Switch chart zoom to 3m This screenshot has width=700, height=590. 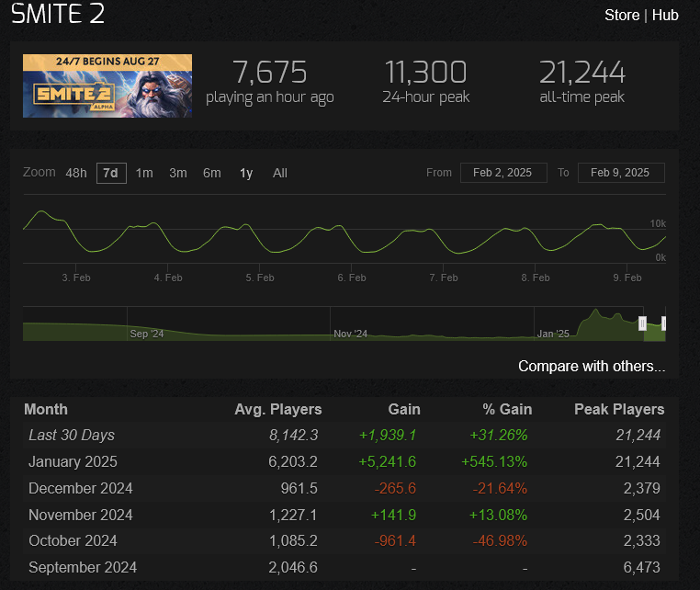tap(177, 174)
